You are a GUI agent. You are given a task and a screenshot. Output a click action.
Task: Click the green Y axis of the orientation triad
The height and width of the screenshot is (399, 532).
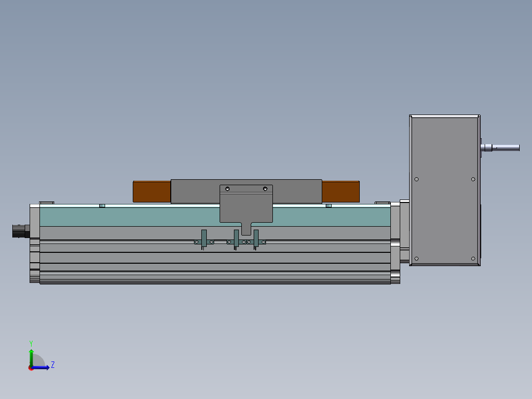tap(31, 357)
